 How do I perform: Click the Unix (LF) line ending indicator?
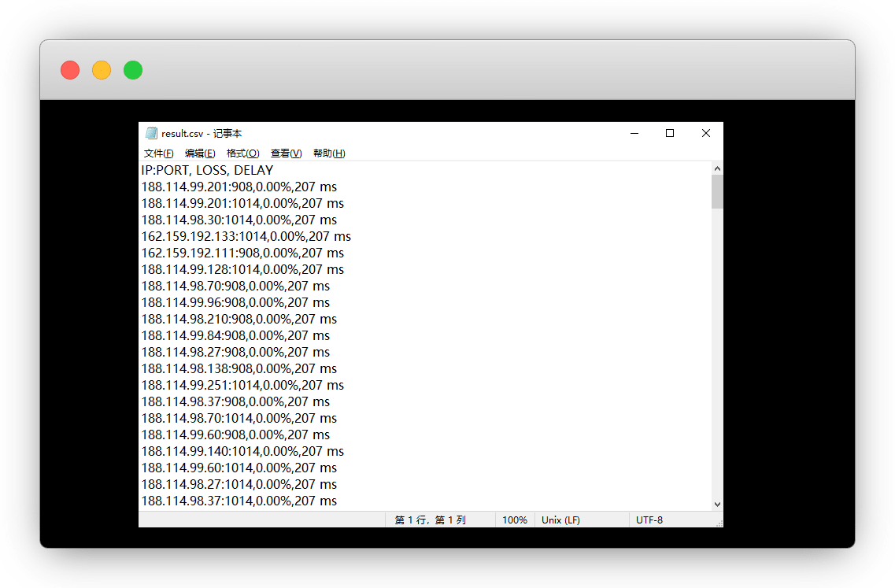pos(560,520)
